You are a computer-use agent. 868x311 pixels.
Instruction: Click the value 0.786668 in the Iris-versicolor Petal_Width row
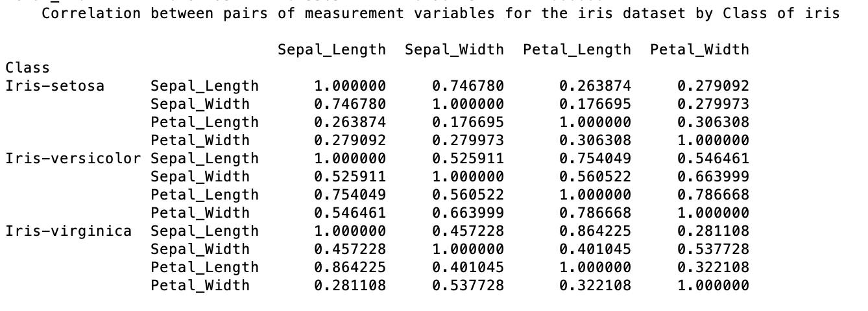[596, 213]
